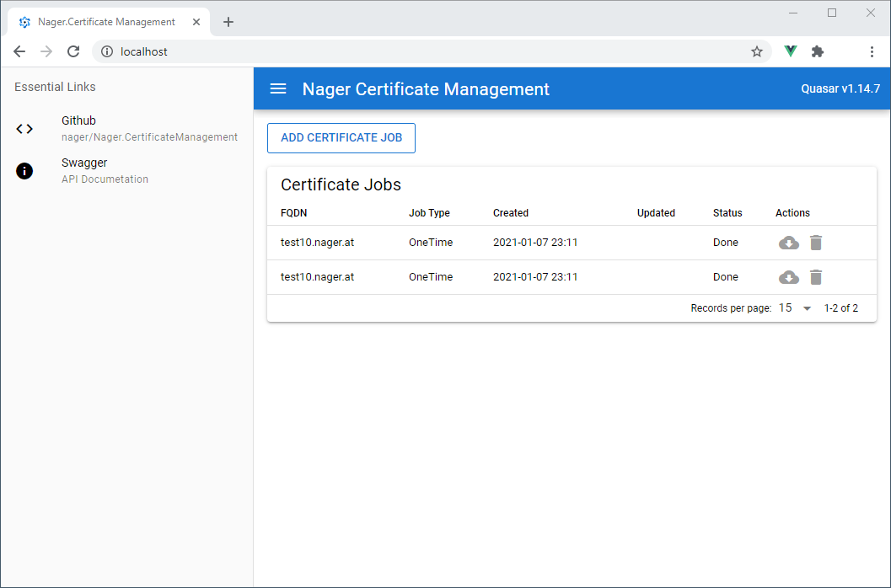Click the Essential Links sidebar heading
Screen dimensions: 891x588
point(55,87)
